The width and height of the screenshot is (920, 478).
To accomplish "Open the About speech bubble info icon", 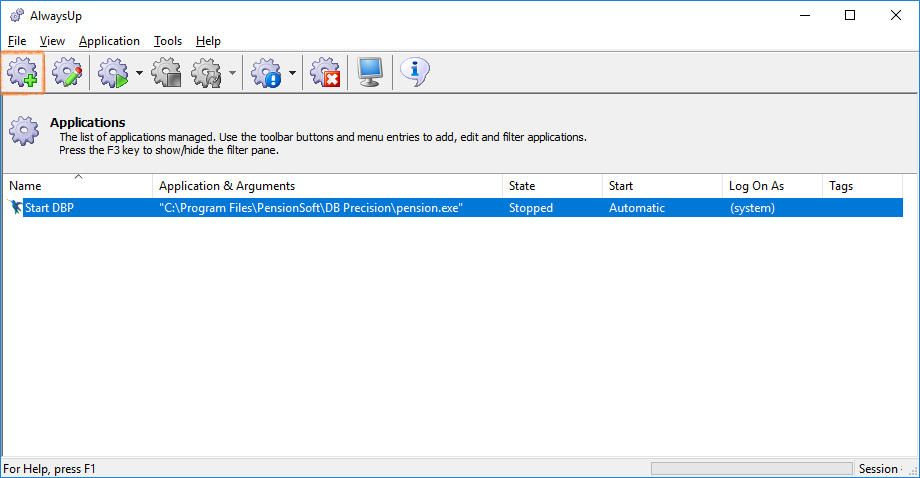I will [x=414, y=71].
